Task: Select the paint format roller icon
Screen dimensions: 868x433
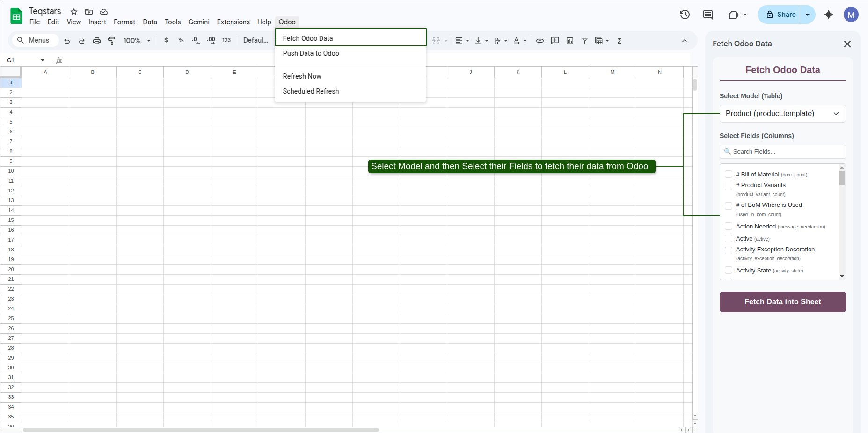Action: [111, 41]
